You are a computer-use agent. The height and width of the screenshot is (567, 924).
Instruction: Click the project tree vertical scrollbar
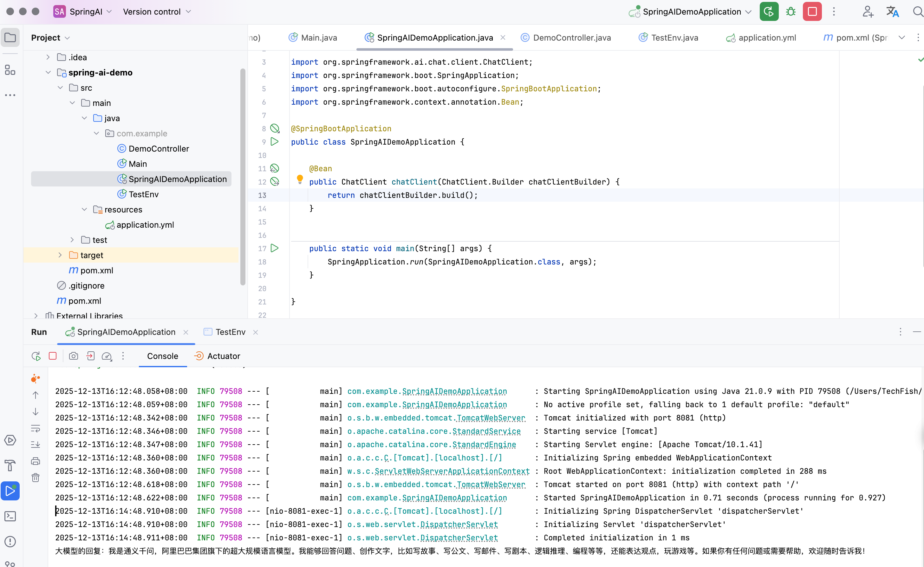pyautogui.click(x=243, y=176)
